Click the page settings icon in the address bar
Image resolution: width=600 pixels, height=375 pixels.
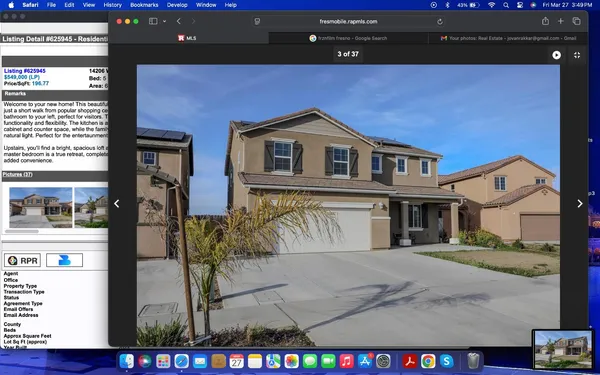[x=257, y=21]
